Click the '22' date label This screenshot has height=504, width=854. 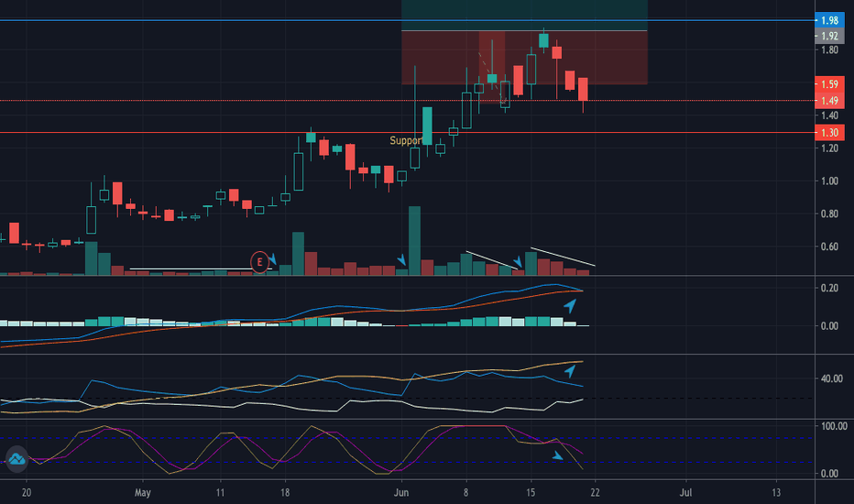pyautogui.click(x=595, y=493)
